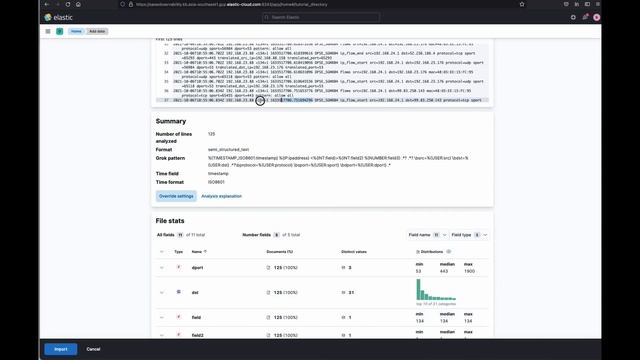
Task: Sort the table by Name column
Action: tap(199, 251)
